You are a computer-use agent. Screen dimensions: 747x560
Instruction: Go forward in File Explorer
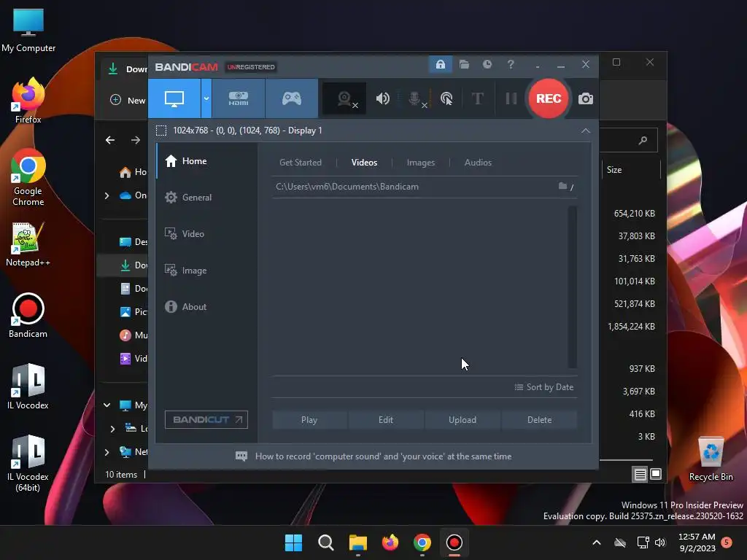(x=136, y=140)
